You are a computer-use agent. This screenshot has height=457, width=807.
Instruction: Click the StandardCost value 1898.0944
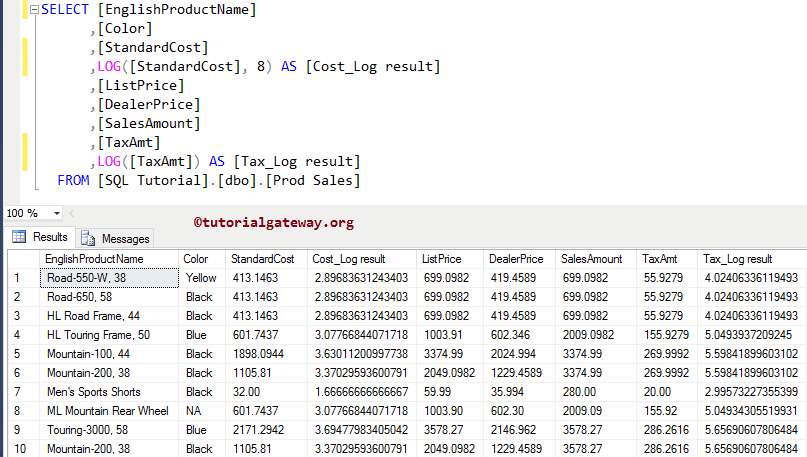coord(266,354)
